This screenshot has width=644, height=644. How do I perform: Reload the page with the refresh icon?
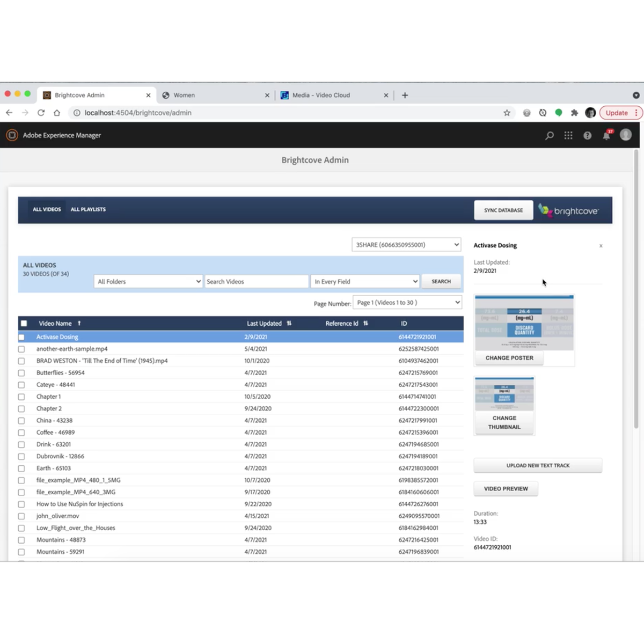41,113
